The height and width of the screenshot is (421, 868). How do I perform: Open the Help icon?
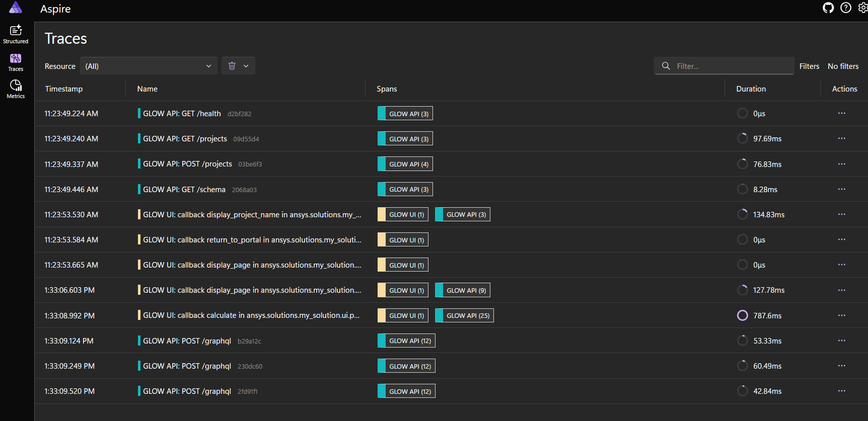[x=846, y=8]
